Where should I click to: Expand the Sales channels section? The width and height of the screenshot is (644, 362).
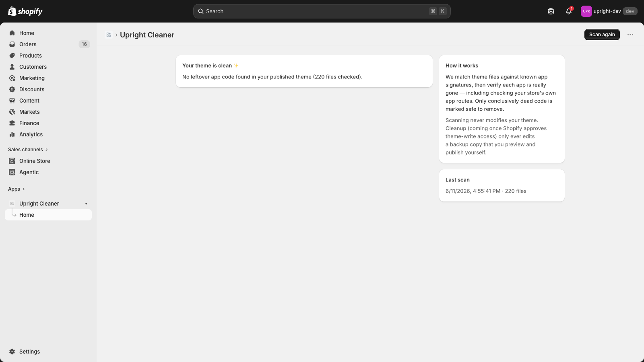[x=28, y=150]
